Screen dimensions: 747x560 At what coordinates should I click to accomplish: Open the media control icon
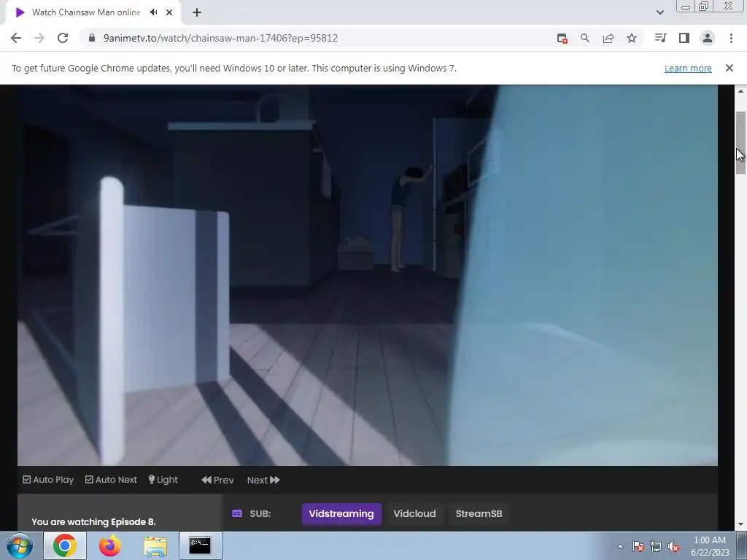660,38
